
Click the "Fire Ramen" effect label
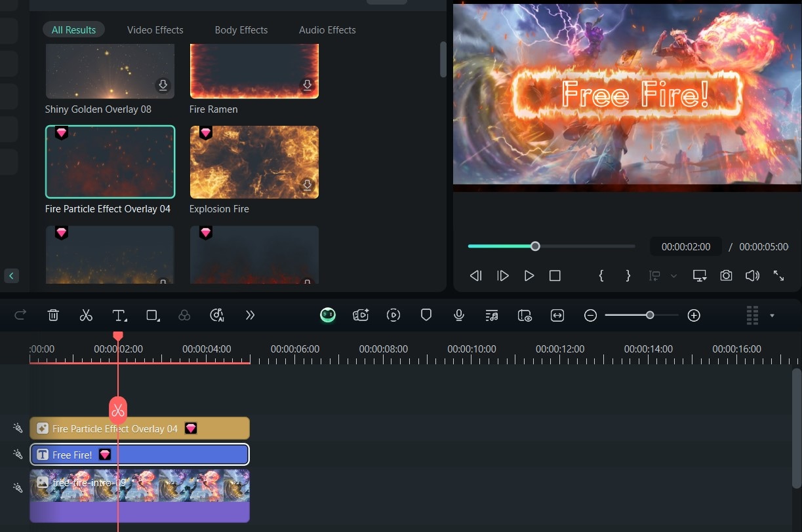point(214,109)
